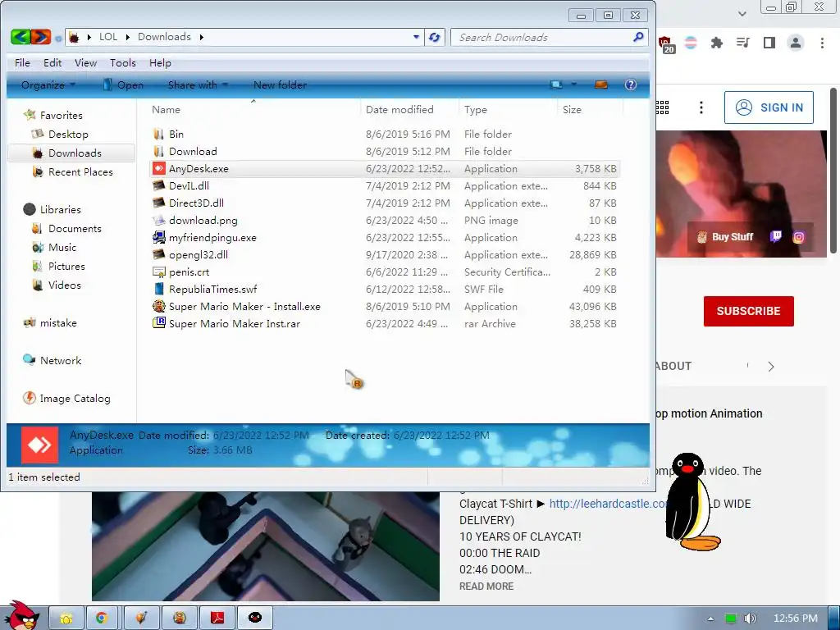Click the search magnifier icon in Explorer
This screenshot has width=840, height=630.
[638, 37]
